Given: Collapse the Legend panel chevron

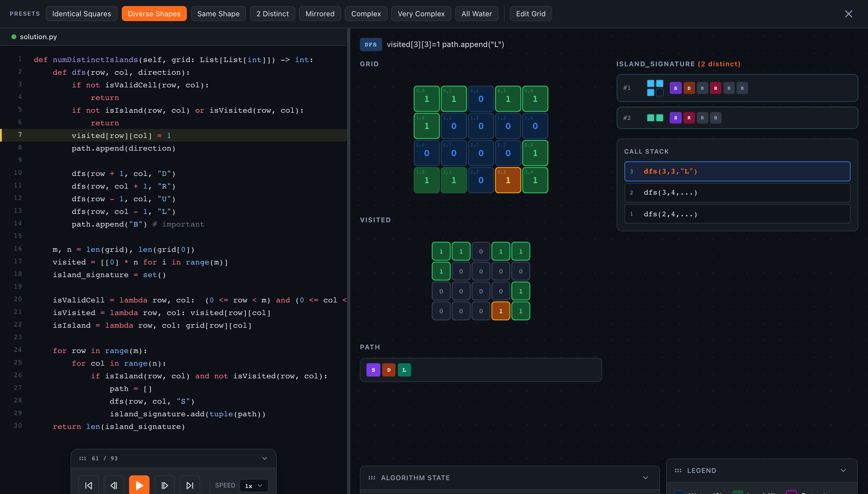Looking at the screenshot, I should click(x=843, y=471).
